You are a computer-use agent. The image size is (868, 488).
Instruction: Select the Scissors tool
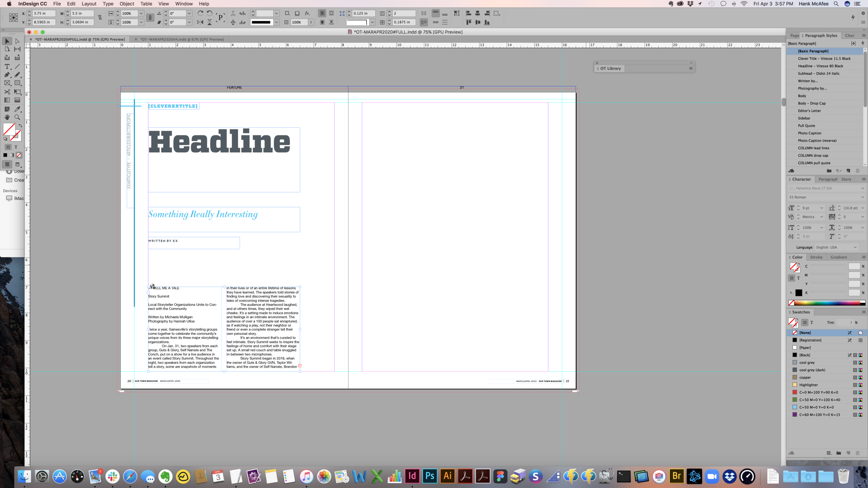click(x=7, y=92)
